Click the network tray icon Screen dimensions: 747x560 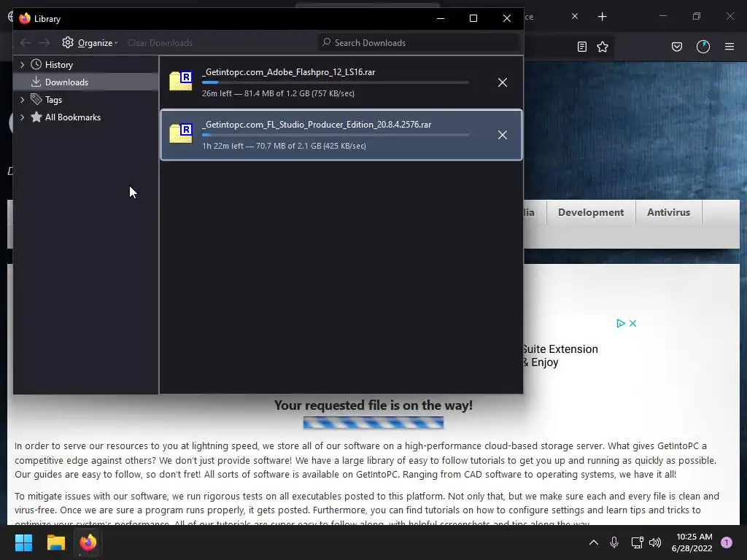pos(636,542)
